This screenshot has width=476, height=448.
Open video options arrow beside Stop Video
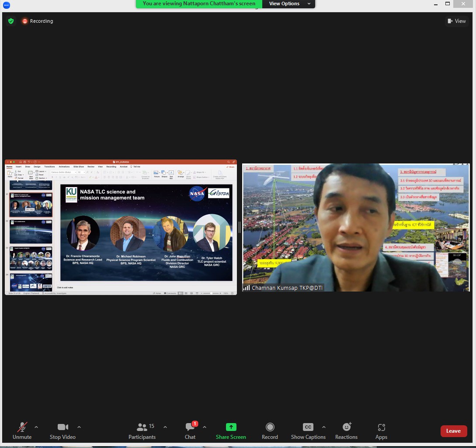[79, 427]
